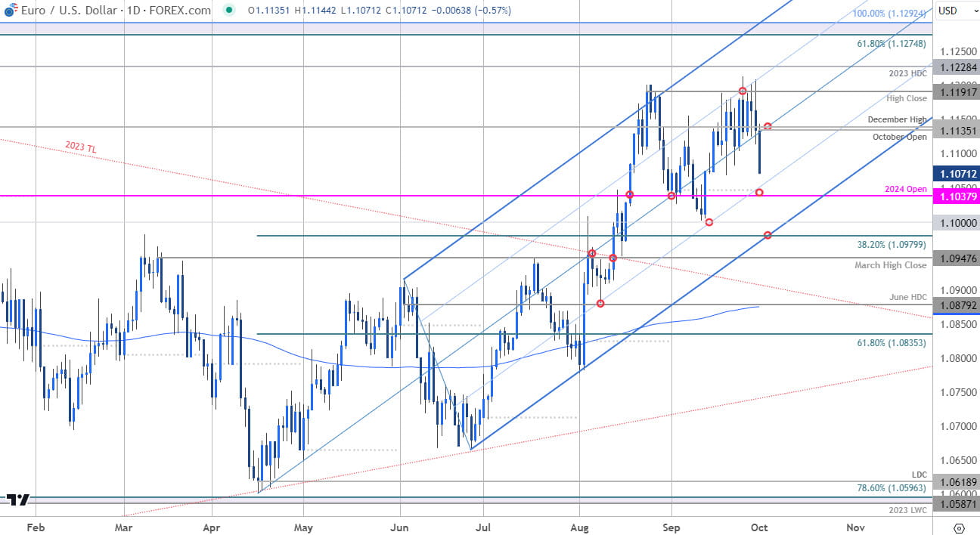Click a red circle marker near October Open
Screen dimensions: 980x535
coord(768,127)
